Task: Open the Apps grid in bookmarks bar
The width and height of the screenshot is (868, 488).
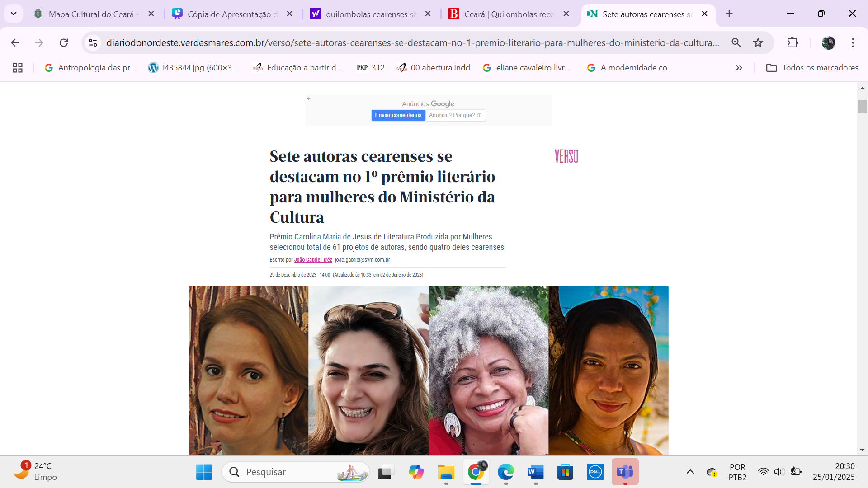Action: tap(18, 68)
